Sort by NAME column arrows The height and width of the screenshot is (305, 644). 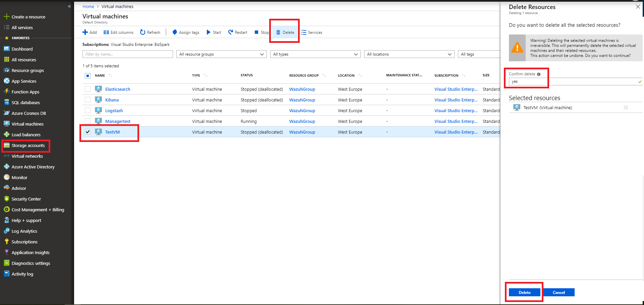click(110, 76)
